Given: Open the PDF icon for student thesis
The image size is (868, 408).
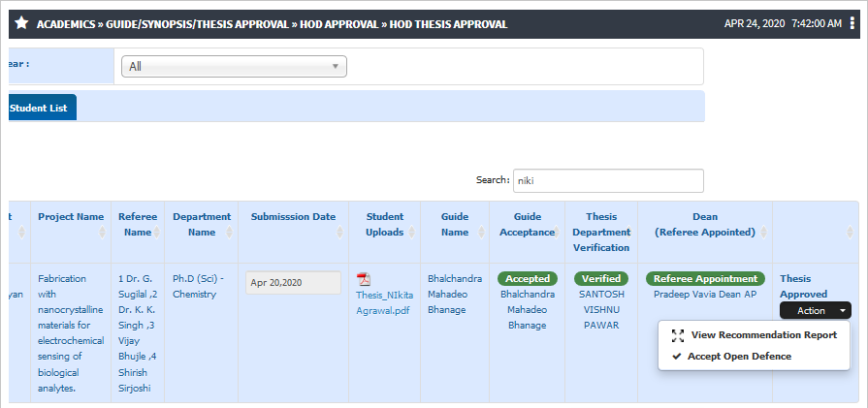Looking at the screenshot, I should pyautogui.click(x=363, y=279).
